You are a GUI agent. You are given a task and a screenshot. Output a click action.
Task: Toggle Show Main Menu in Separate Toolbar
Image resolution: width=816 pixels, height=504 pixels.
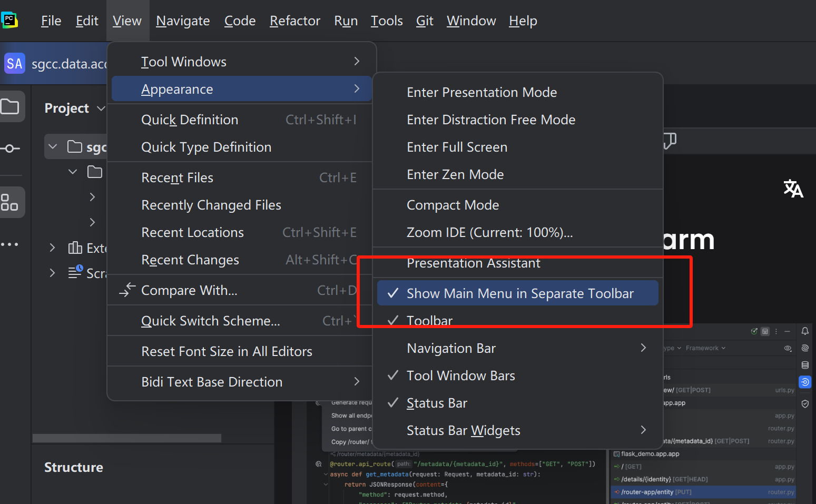point(519,293)
